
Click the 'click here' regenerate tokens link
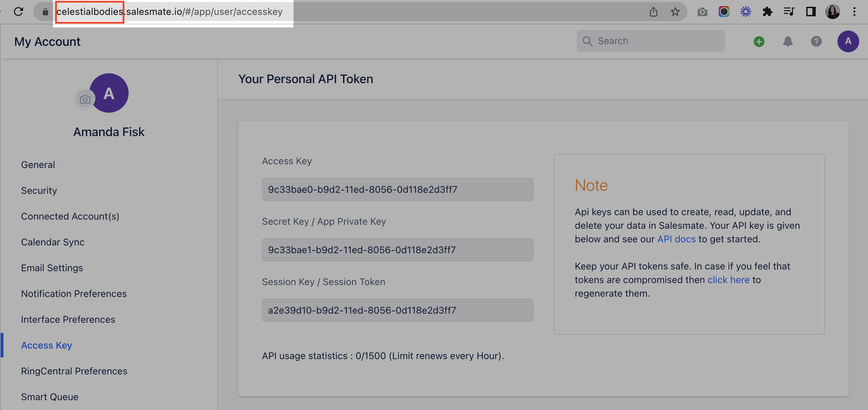click(x=728, y=280)
